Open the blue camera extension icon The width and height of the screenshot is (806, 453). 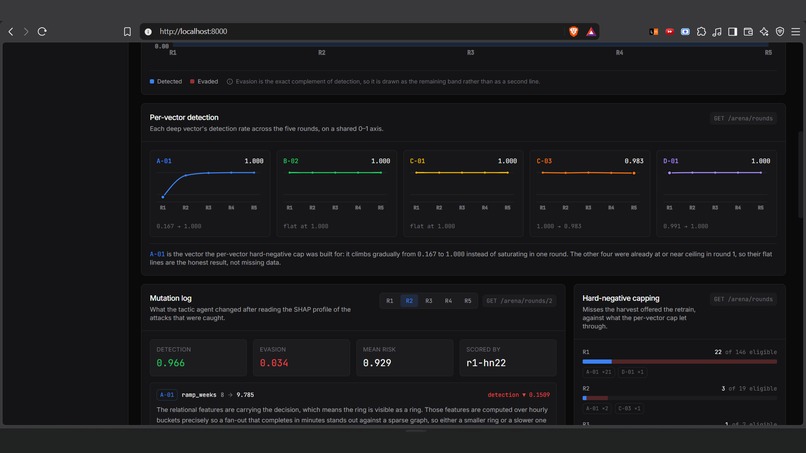[x=685, y=31]
